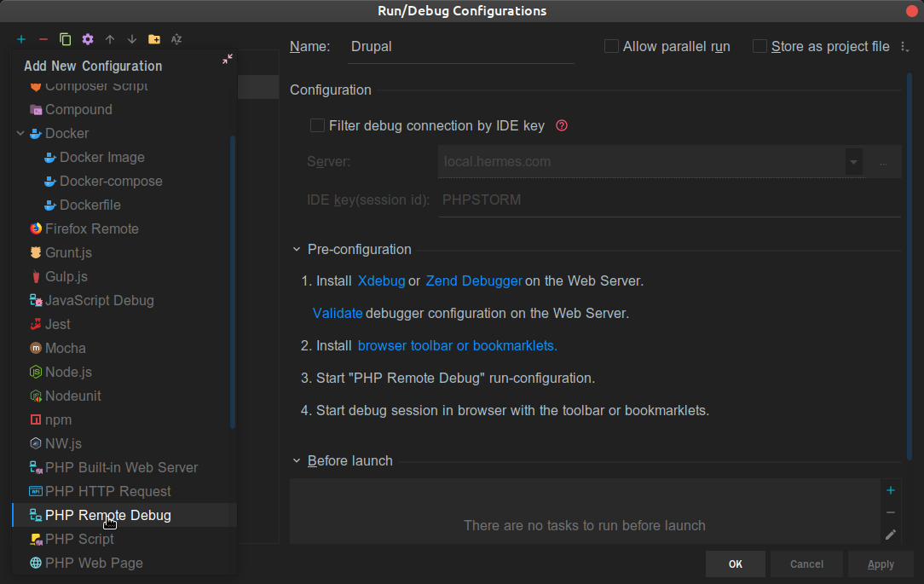Viewport: 924px width, 584px height.
Task: Click the plus Add New Configuration icon
Action: (x=21, y=39)
